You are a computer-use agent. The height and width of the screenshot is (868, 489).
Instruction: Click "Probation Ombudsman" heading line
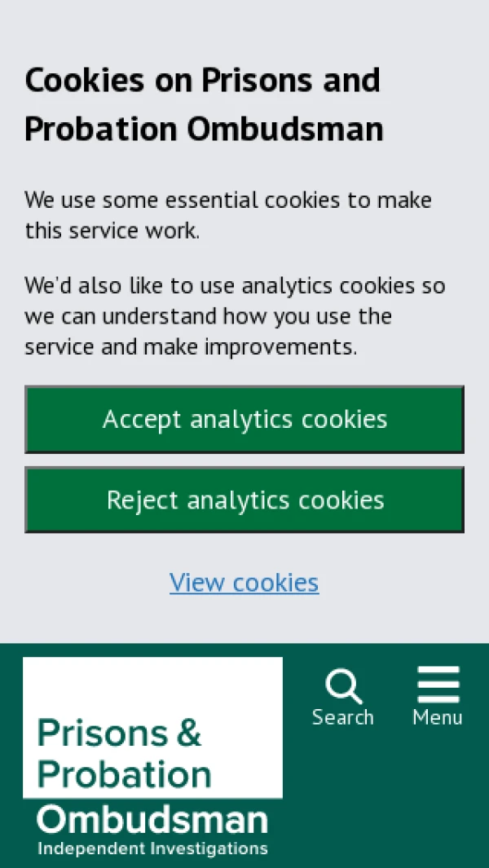tap(204, 130)
